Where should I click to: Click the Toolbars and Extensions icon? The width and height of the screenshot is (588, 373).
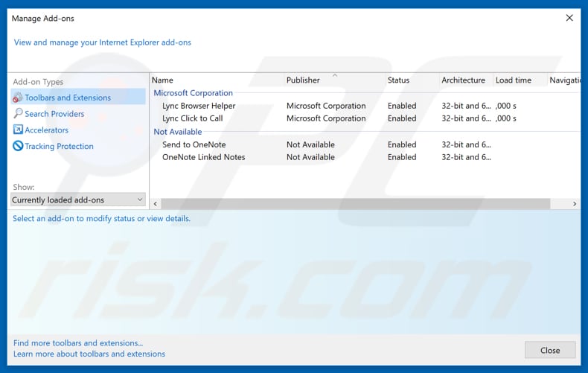click(18, 98)
